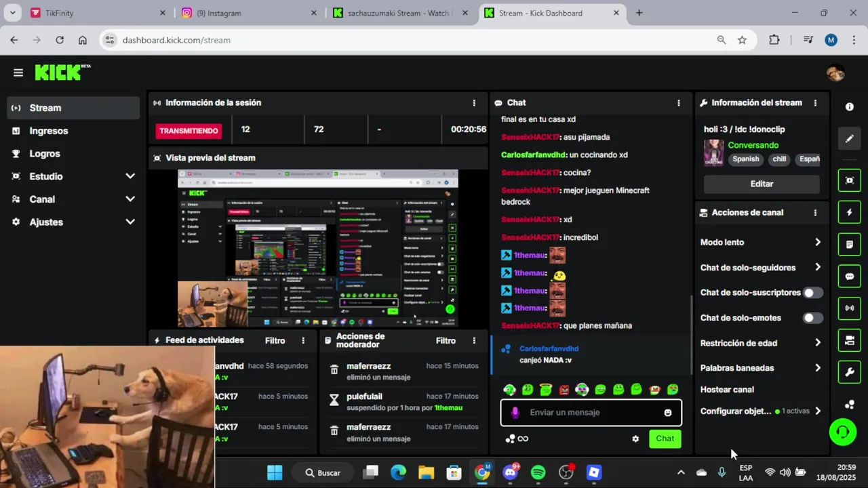Open the emoji picker smiley icon

(x=668, y=413)
